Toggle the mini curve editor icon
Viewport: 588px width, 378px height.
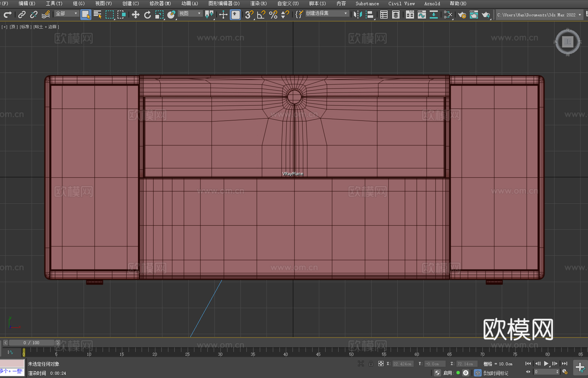click(10, 352)
